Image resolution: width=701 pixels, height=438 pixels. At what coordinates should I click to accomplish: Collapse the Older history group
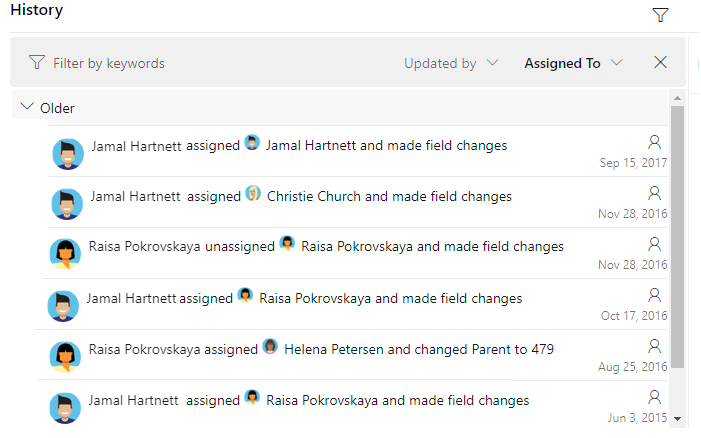(x=27, y=108)
